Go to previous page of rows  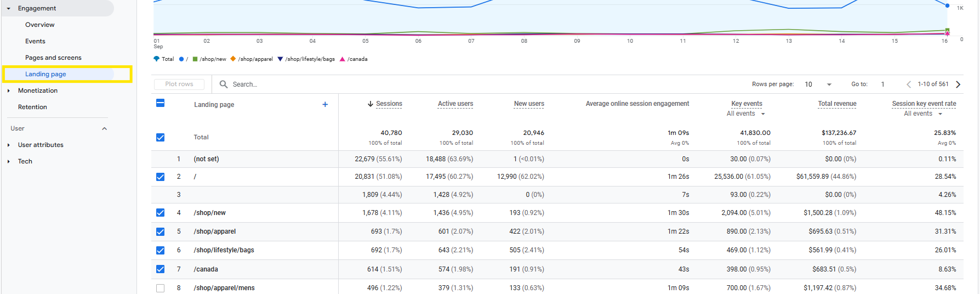pyautogui.click(x=909, y=84)
